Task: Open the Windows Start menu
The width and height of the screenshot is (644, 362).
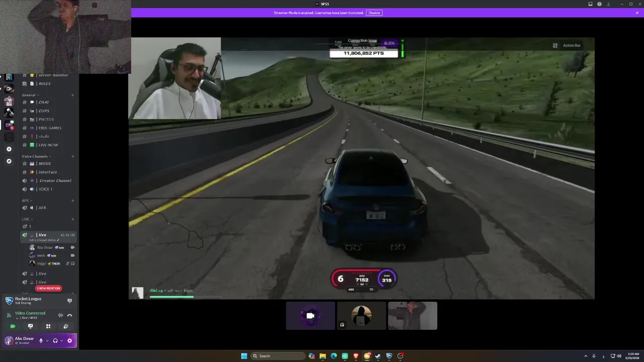Action: [244, 356]
